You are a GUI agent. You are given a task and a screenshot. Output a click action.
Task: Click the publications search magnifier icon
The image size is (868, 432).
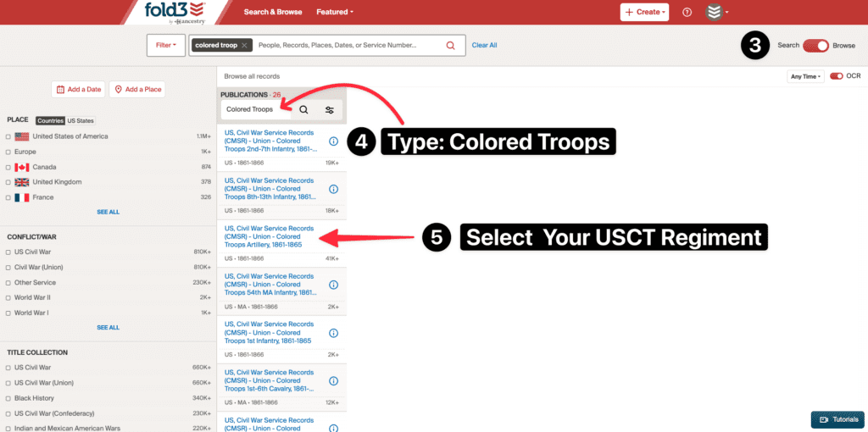coord(303,109)
